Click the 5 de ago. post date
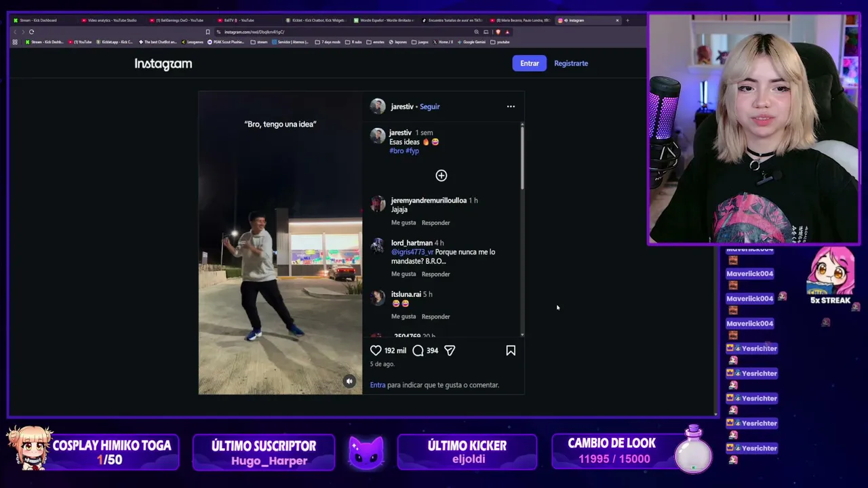This screenshot has width=868, height=488. pos(382,364)
